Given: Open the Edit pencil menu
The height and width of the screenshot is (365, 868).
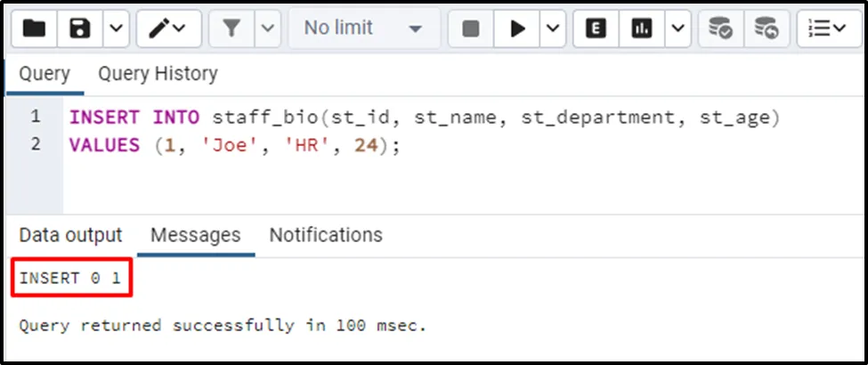Looking at the screenshot, I should point(166,29).
